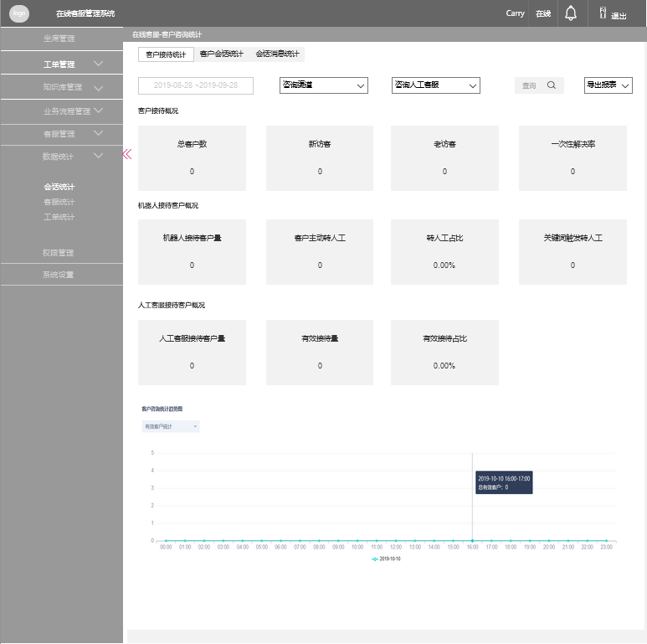Click the 查询 search button

click(539, 85)
